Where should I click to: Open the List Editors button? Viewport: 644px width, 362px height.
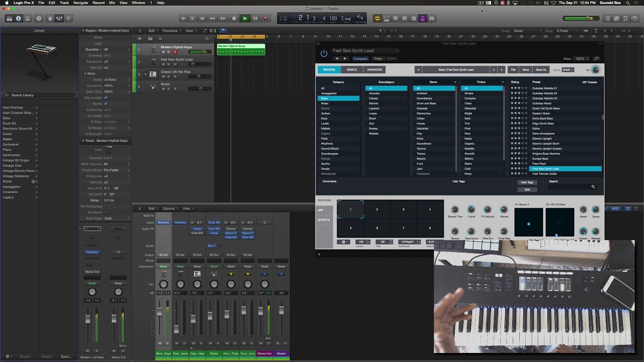pos(607,19)
